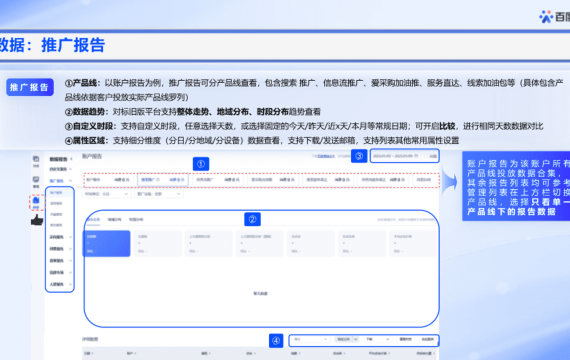Expand the 自定义报告 sidebar section
The width and height of the screenshot is (570, 360).
coord(71,169)
